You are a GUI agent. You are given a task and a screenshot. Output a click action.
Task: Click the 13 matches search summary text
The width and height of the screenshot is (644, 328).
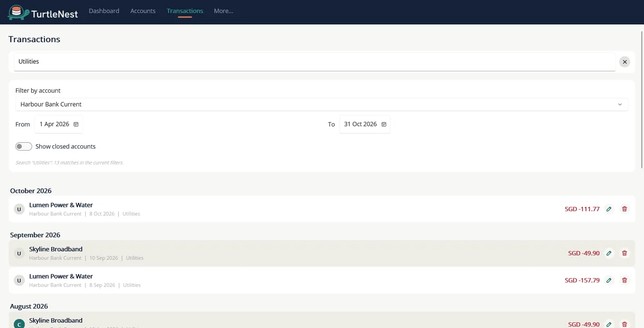pos(69,162)
